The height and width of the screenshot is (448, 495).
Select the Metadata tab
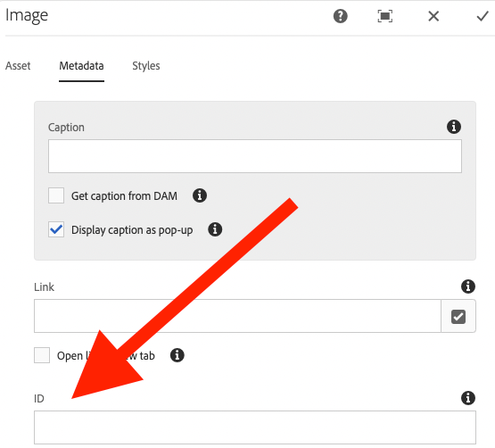coord(81,66)
